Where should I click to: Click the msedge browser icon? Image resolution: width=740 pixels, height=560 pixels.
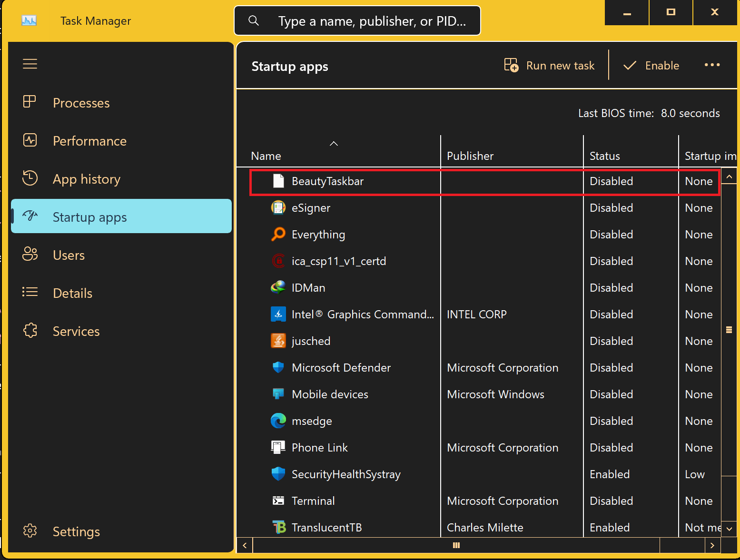[x=278, y=421]
